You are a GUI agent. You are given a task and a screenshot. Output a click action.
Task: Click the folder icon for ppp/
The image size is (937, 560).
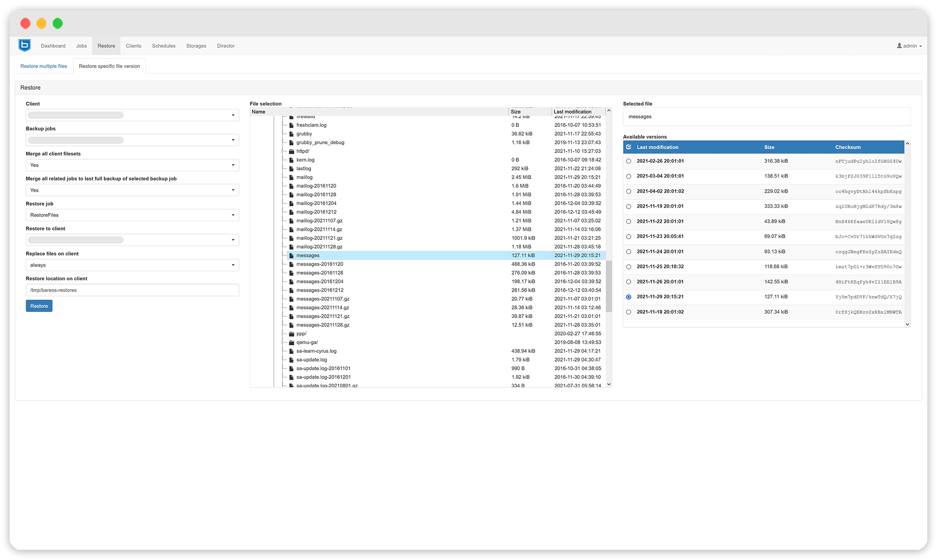[x=291, y=334]
